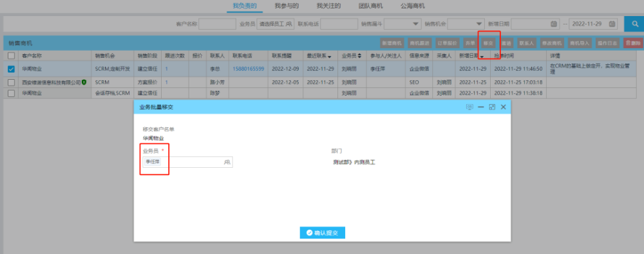Click the 2022-11-29 end date field
The width and height of the screenshot is (644, 254).
point(593,24)
